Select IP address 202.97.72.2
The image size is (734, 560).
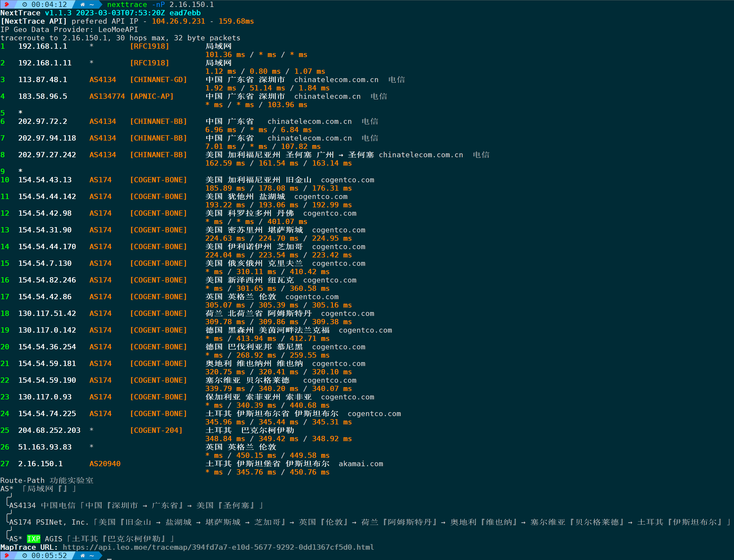point(43,121)
